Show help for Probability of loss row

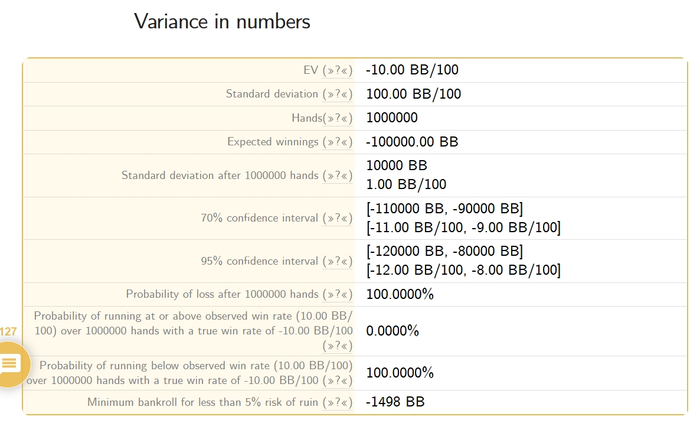(x=337, y=294)
